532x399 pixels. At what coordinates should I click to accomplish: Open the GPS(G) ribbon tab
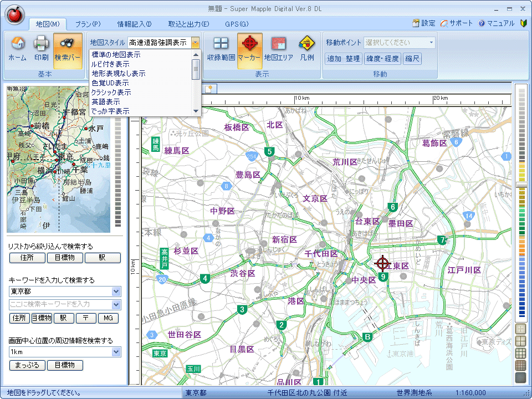(237, 24)
